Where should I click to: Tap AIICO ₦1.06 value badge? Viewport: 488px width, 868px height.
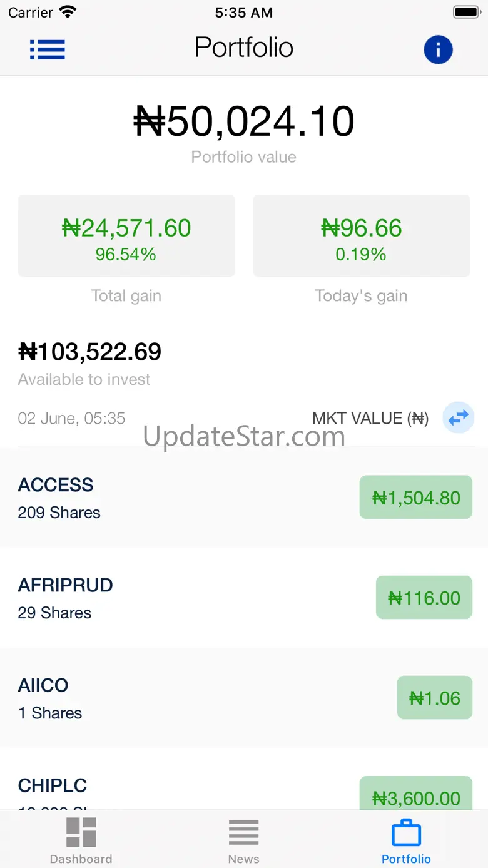click(x=434, y=698)
